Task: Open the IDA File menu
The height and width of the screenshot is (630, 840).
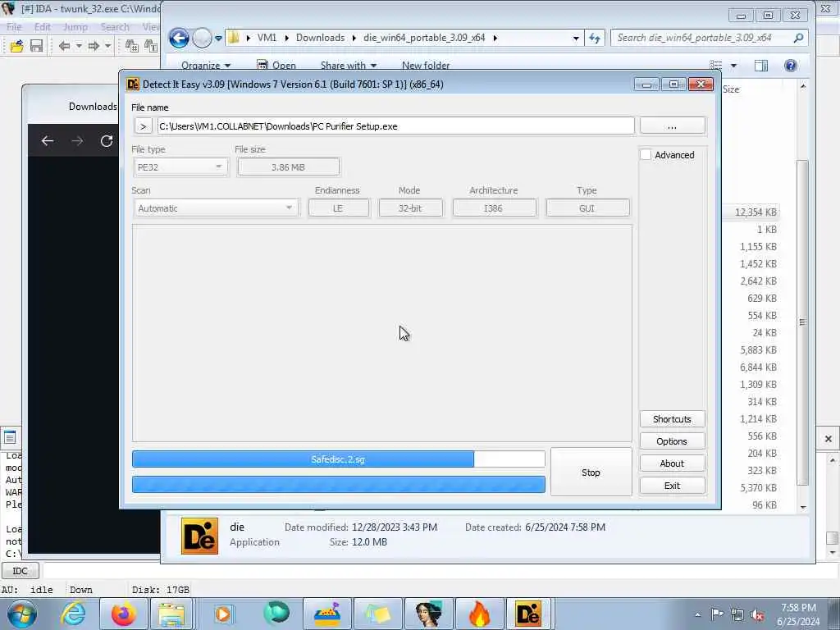Action: (14, 27)
